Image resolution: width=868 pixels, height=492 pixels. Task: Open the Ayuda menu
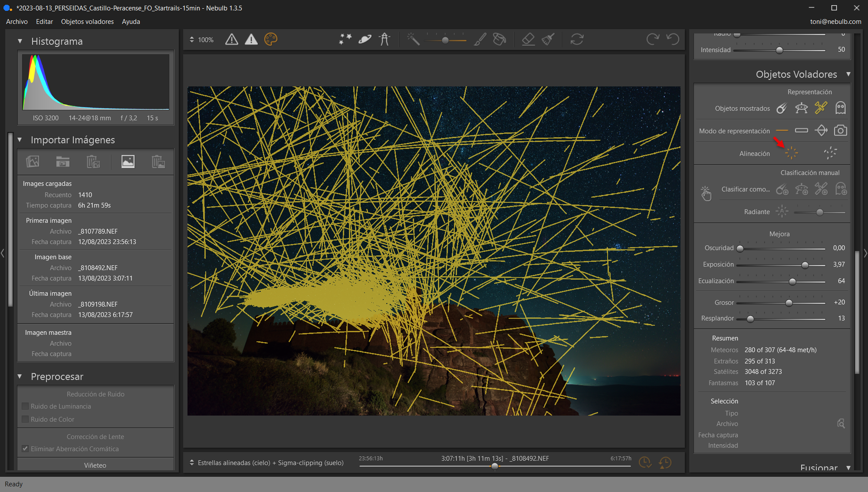click(x=131, y=22)
